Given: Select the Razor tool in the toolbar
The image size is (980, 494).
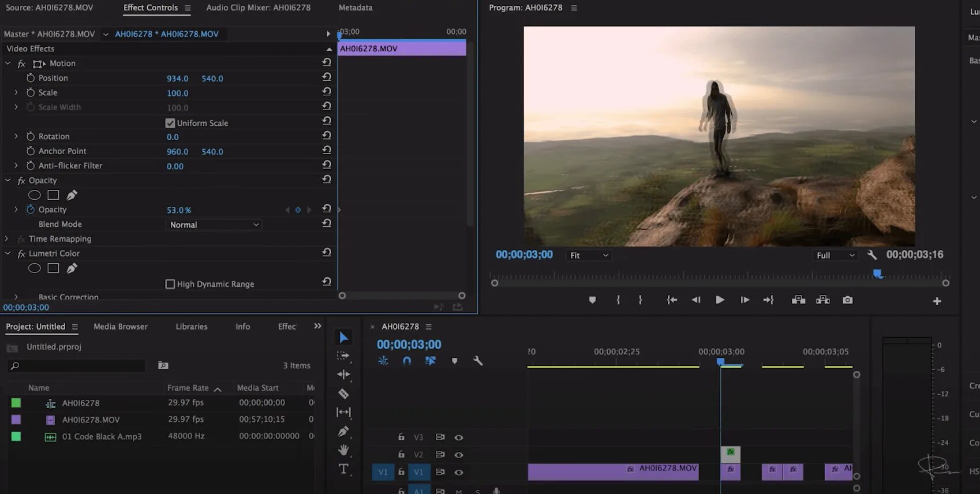Looking at the screenshot, I should (343, 394).
